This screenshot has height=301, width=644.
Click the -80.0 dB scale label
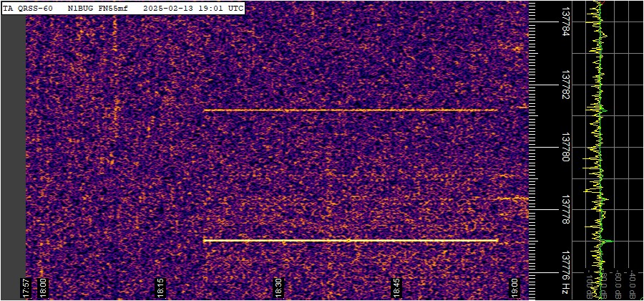[601, 284]
